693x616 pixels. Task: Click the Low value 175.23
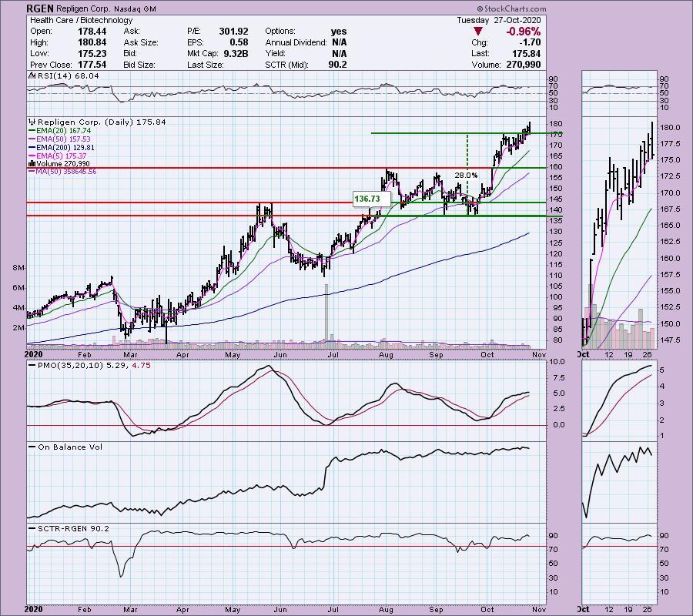coord(92,53)
